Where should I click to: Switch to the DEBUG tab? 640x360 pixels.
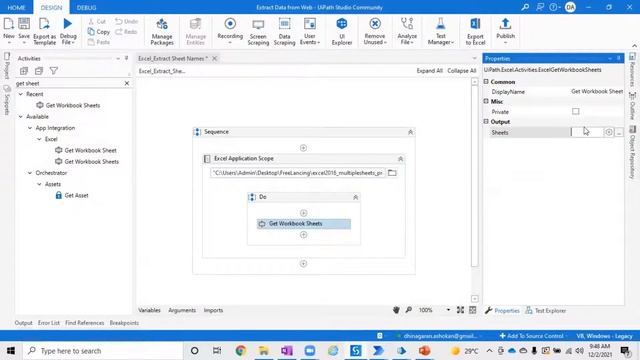click(87, 7)
